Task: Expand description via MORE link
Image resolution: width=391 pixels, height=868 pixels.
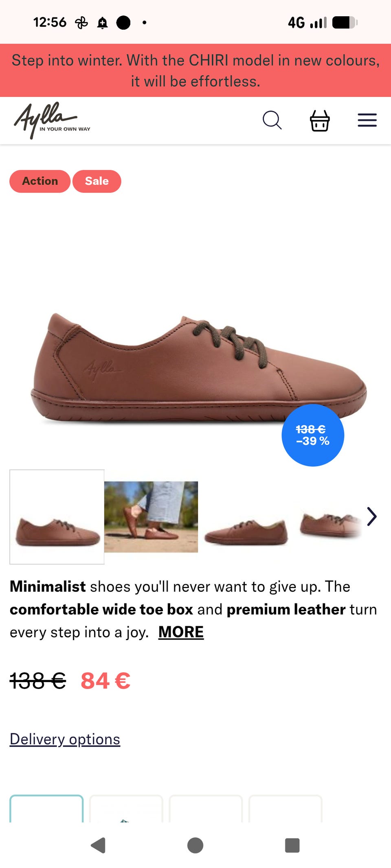Action: coord(181,632)
